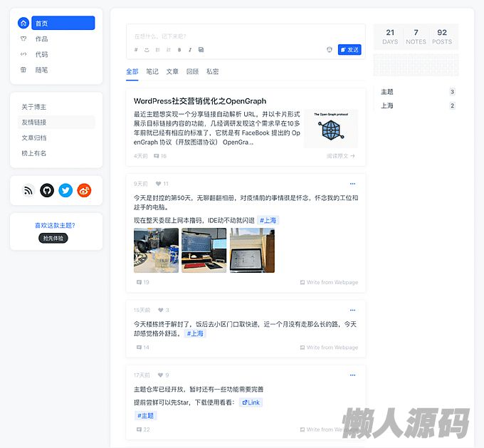484x448 pixels.
Task: Like the 17天前 post heart icon
Action: pyautogui.click(x=160, y=375)
